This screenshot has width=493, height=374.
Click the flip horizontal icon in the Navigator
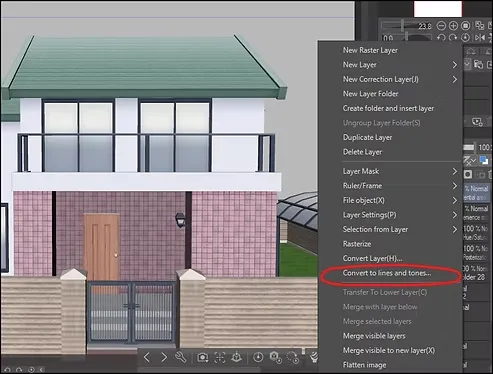tap(480, 38)
